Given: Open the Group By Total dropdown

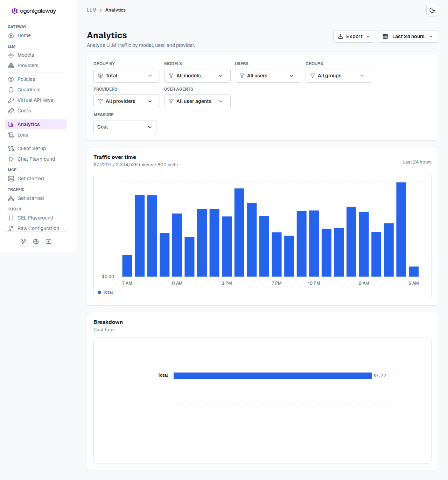Looking at the screenshot, I should pos(127,76).
